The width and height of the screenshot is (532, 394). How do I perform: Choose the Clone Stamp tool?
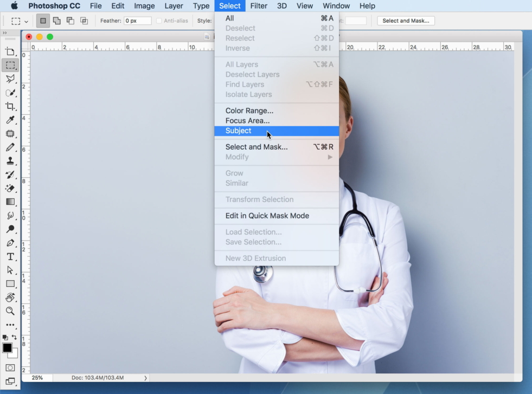tap(11, 161)
